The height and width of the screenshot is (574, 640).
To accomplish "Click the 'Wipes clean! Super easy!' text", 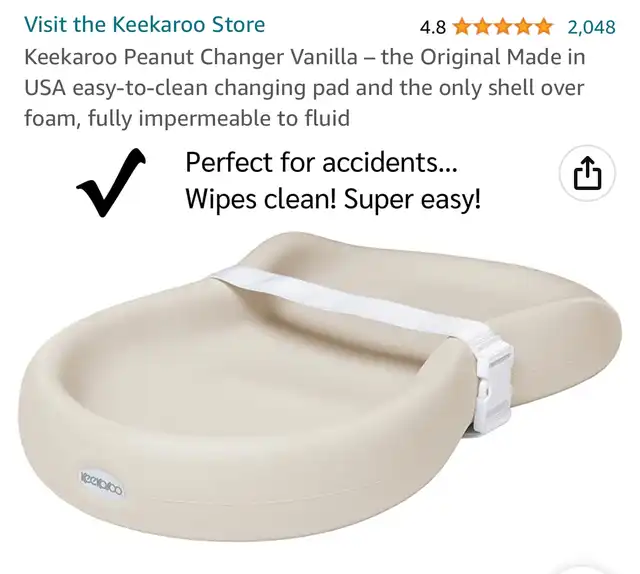I will click(x=333, y=199).
